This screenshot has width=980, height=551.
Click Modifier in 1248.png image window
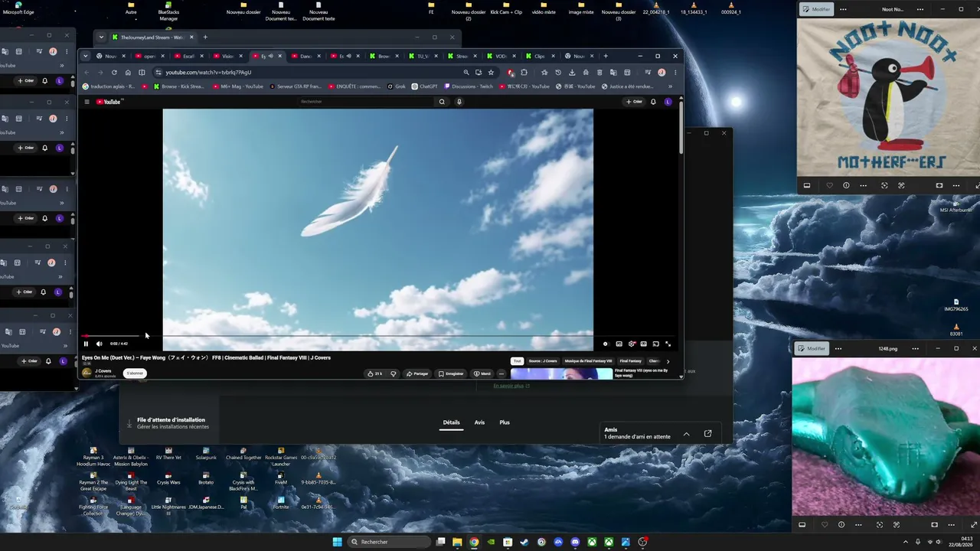click(812, 348)
